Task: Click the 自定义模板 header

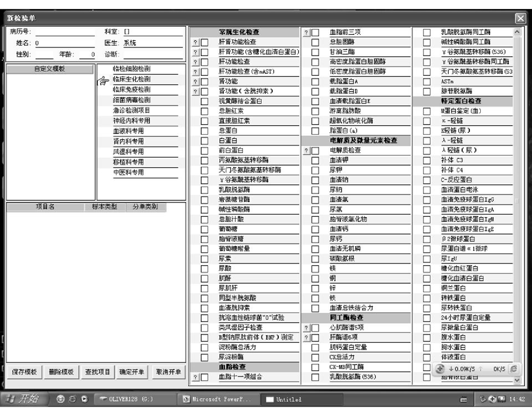Action: 50,69
